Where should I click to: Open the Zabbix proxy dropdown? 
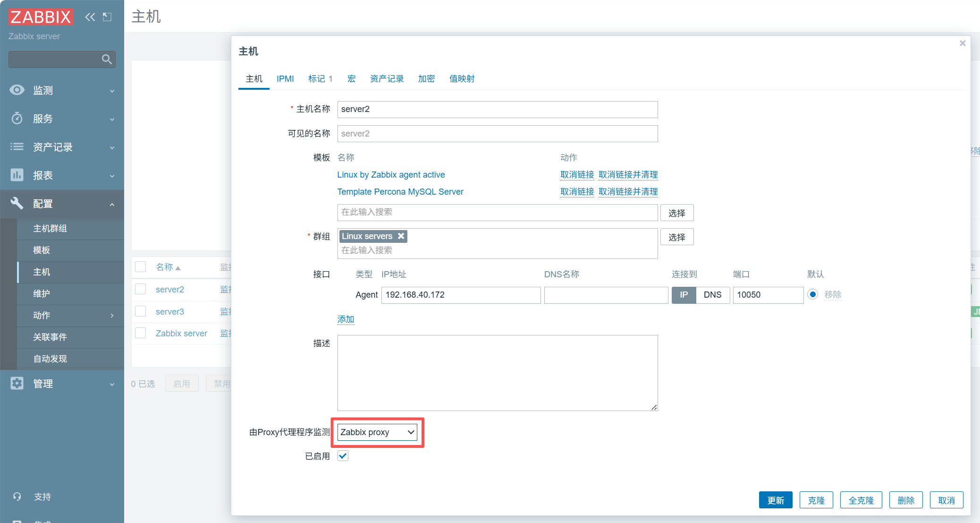point(377,432)
